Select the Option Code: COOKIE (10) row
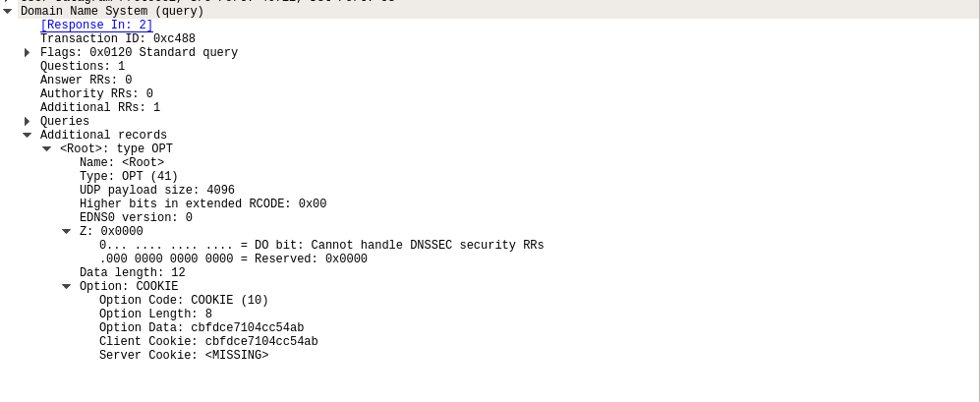 tap(184, 300)
